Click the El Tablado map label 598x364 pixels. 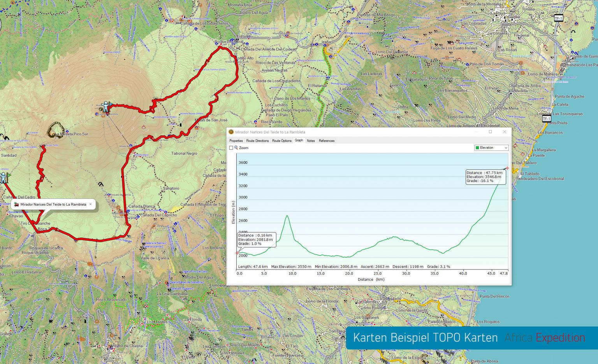click(530, 174)
